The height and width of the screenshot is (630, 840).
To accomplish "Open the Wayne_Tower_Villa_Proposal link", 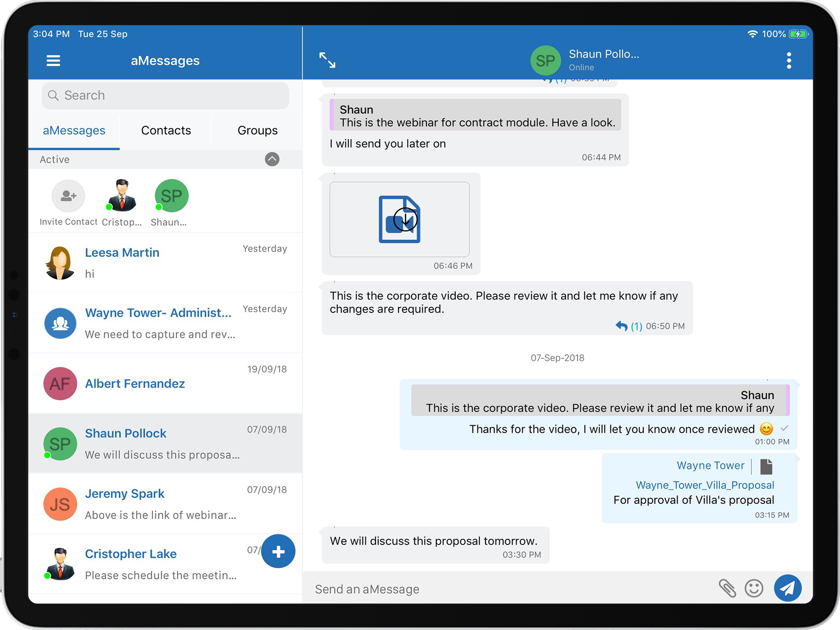I will coord(705,485).
